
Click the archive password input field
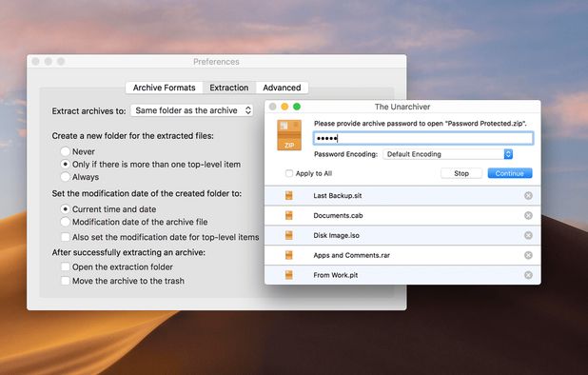click(x=423, y=138)
